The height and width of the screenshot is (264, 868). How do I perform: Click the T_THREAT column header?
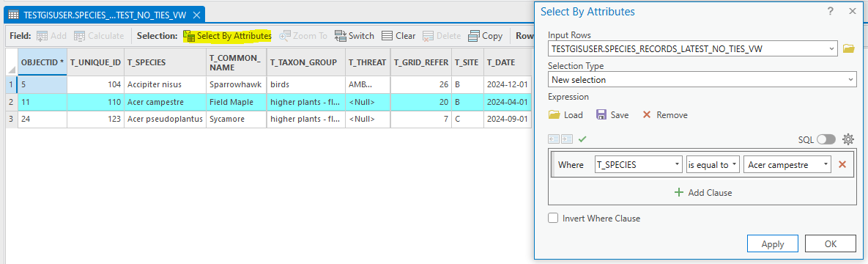(368, 62)
